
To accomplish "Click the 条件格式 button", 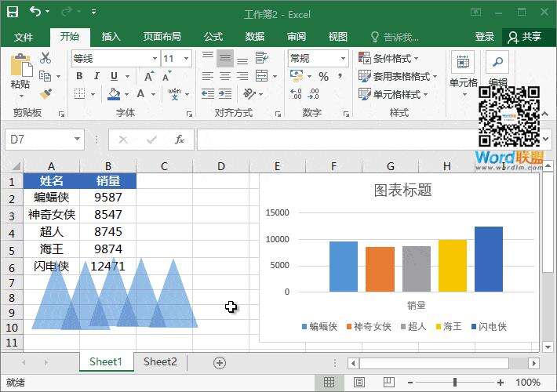I will (389, 59).
